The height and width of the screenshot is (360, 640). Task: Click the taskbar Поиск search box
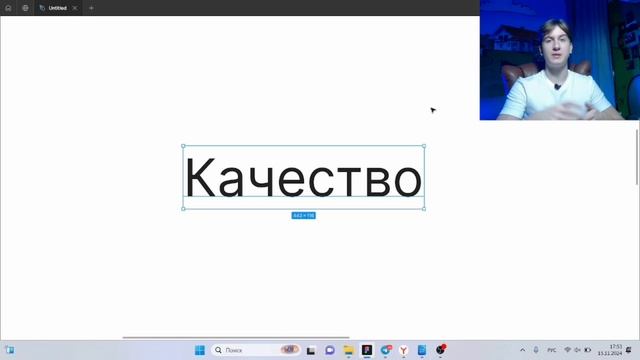256,350
